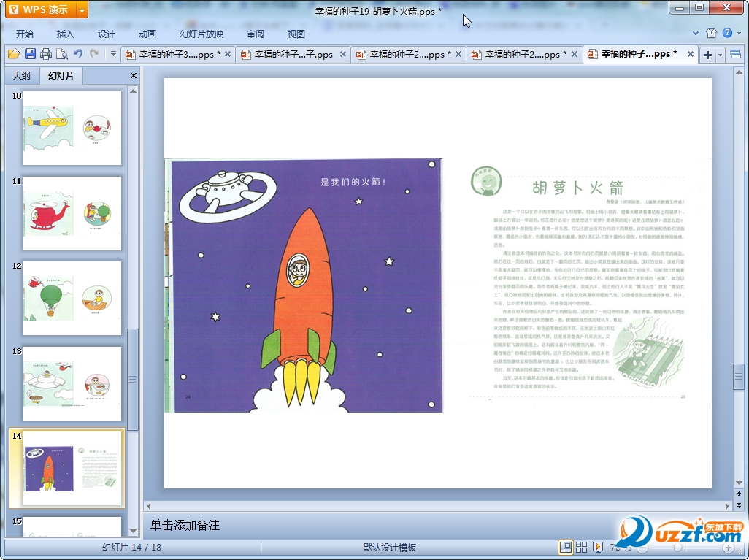Close the 幸福的种子...子.pps document tab
The image size is (749, 560).
coord(343,55)
